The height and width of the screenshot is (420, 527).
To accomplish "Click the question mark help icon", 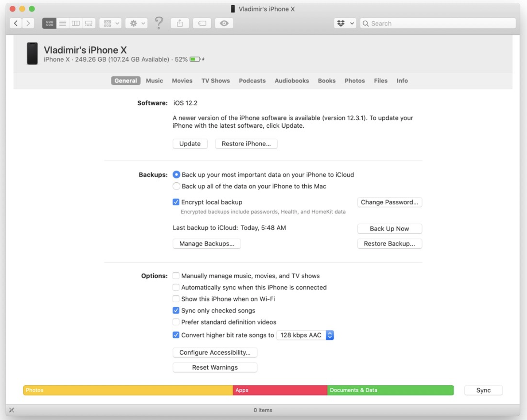I will click(x=159, y=23).
